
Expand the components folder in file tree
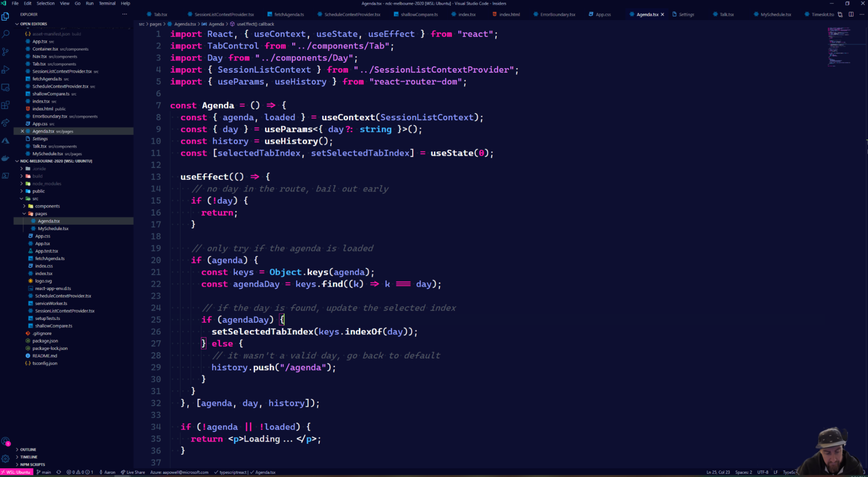tap(47, 206)
